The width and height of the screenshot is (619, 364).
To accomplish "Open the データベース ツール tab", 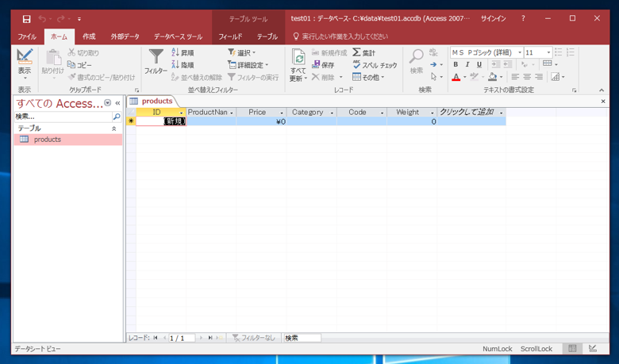I will coord(178,36).
